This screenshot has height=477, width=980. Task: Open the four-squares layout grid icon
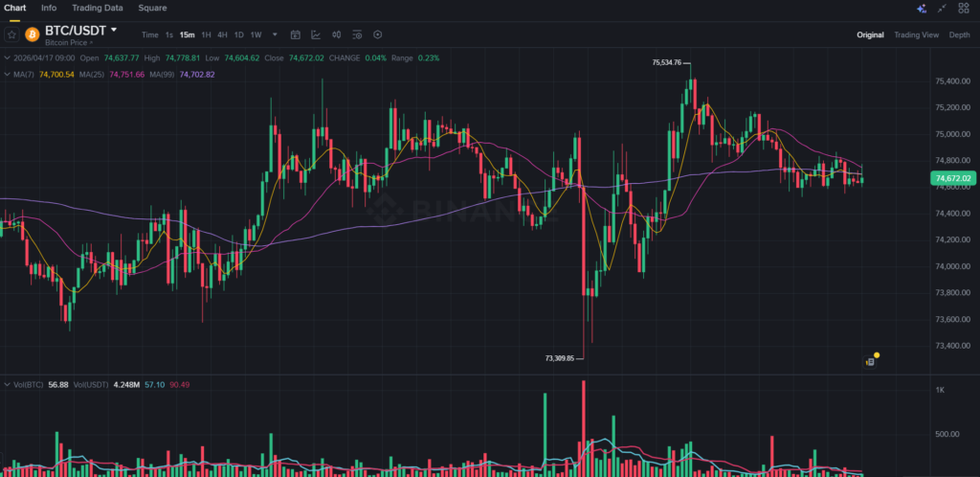964,9
